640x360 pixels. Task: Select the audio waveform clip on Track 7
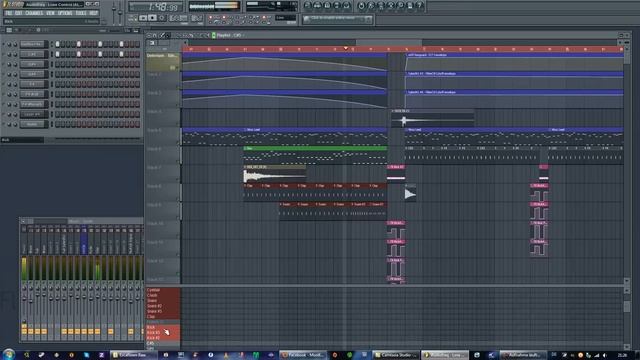[x=274, y=174]
